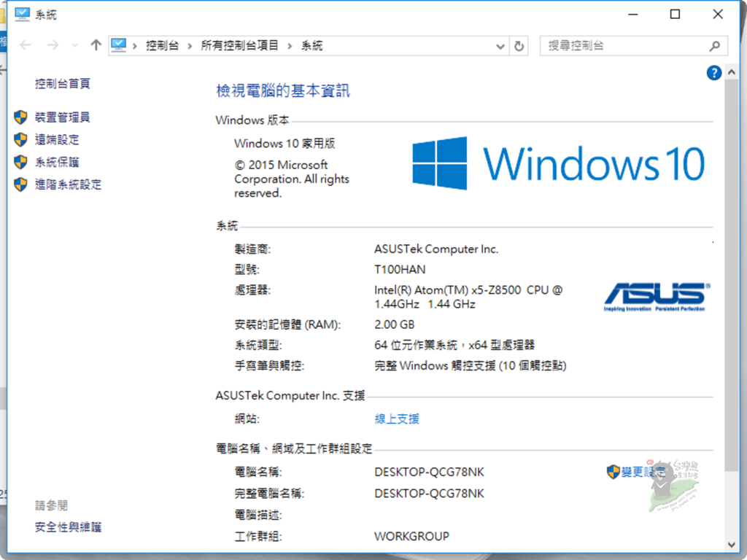Click the ASUS logo image
The image size is (747, 560).
(x=657, y=297)
